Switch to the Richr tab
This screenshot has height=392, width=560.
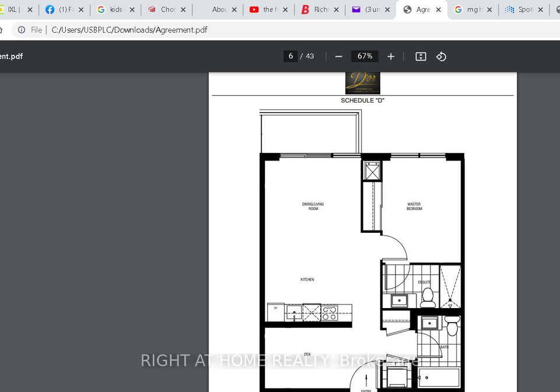coord(316,10)
